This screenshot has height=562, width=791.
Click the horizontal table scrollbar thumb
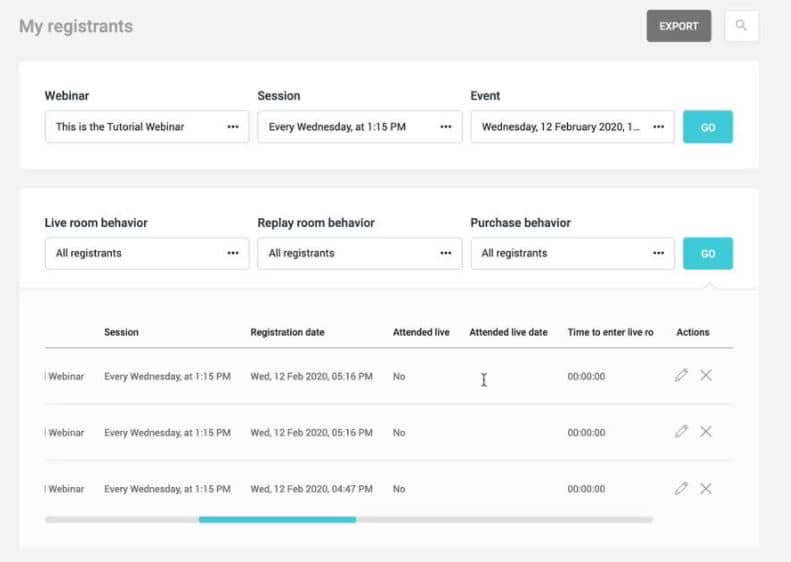click(277, 520)
